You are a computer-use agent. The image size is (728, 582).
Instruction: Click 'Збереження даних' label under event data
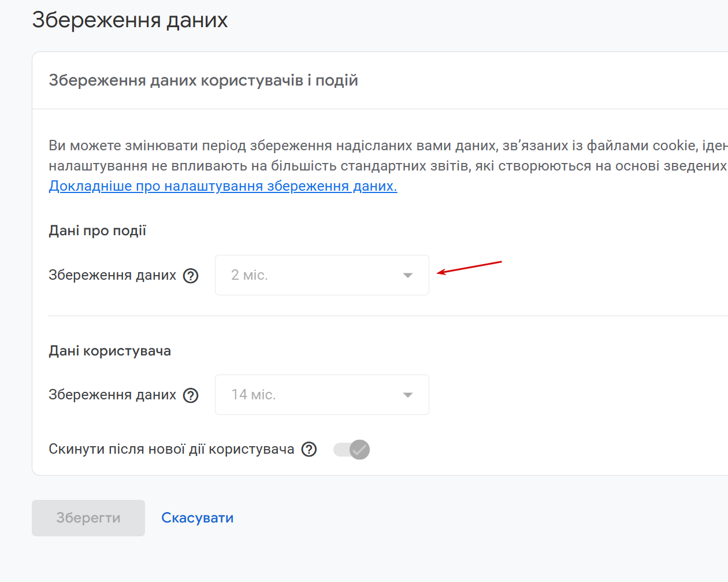112,275
